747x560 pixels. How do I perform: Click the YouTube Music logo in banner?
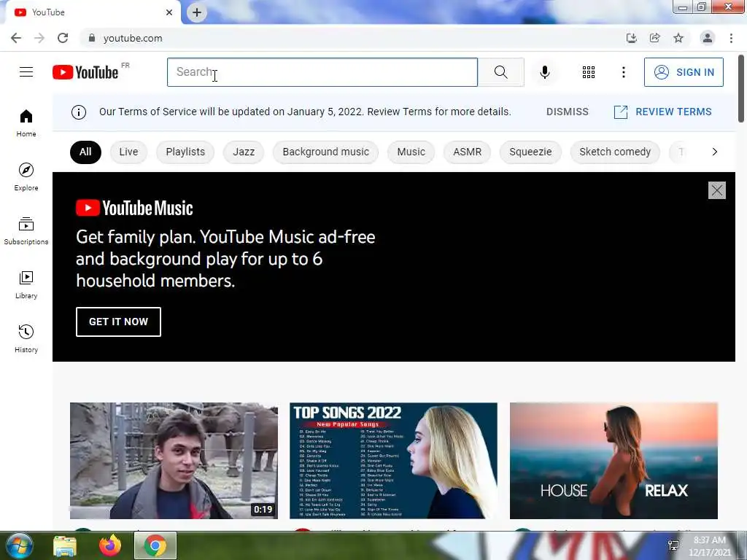coord(134,208)
